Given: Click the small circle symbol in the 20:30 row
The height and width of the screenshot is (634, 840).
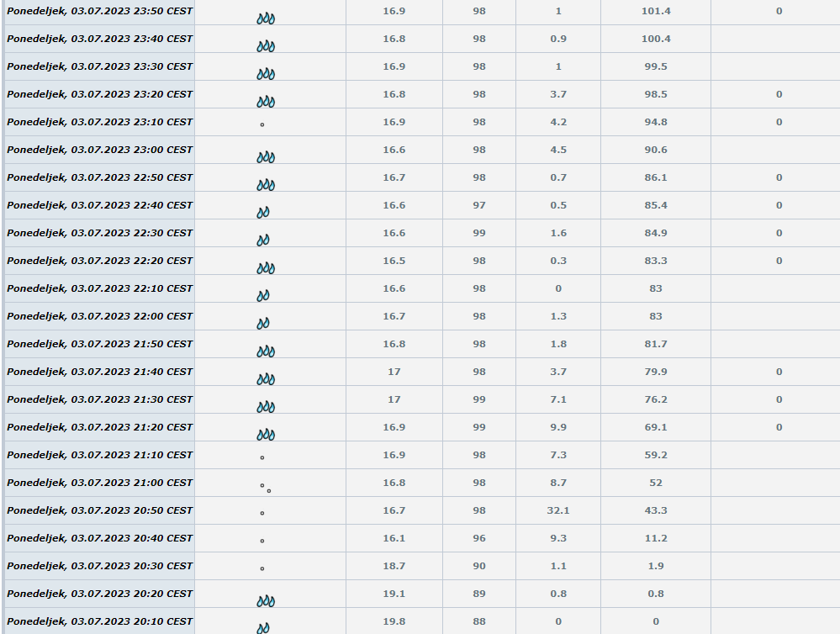Looking at the screenshot, I should pyautogui.click(x=262, y=568).
